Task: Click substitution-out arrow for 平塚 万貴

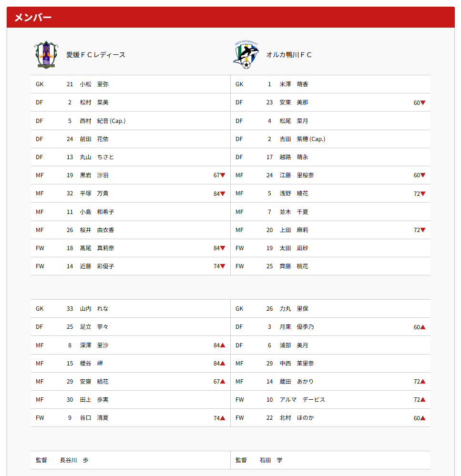Action: point(223,193)
